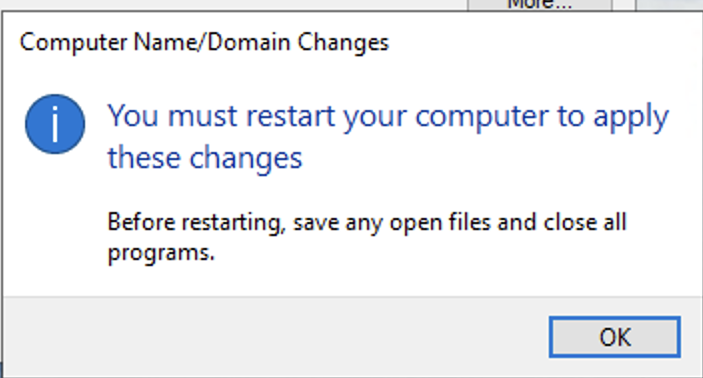Viewport: 703px width, 378px height.
Task: Click the Computer Name/Domain Changes title text
Action: [x=204, y=43]
